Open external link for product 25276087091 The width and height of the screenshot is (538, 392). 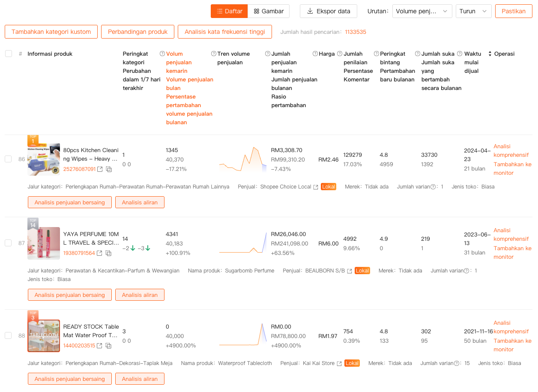tap(100, 169)
